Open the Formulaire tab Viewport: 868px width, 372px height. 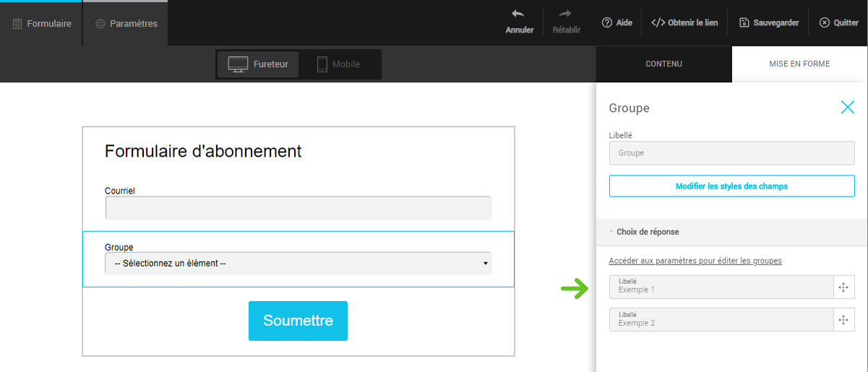(42, 24)
